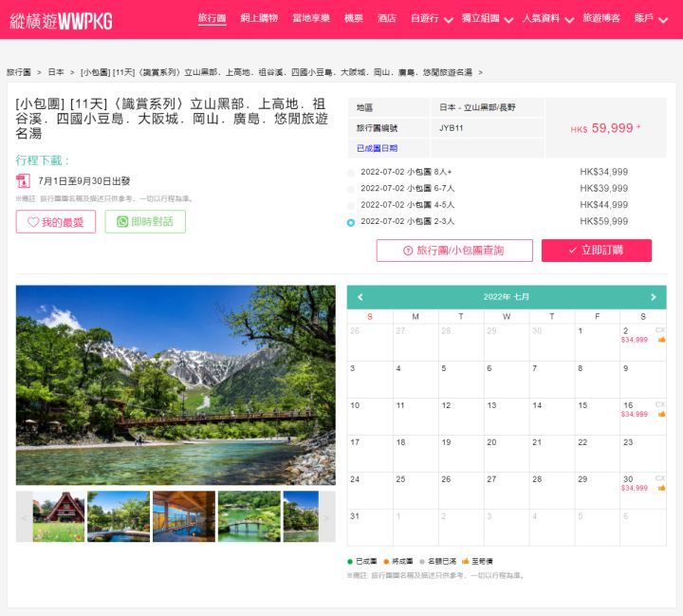This screenshot has height=616, width=683.
Task: Click July 15 in the calendar
Action: (x=598, y=417)
